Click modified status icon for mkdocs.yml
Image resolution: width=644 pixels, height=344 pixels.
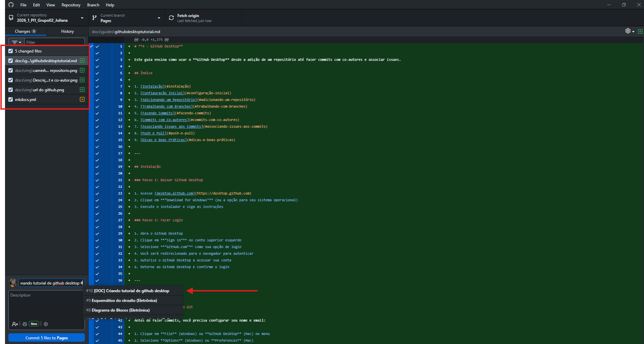pos(82,99)
